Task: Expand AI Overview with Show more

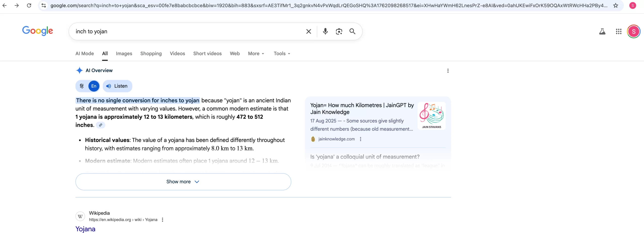Action: tap(183, 182)
